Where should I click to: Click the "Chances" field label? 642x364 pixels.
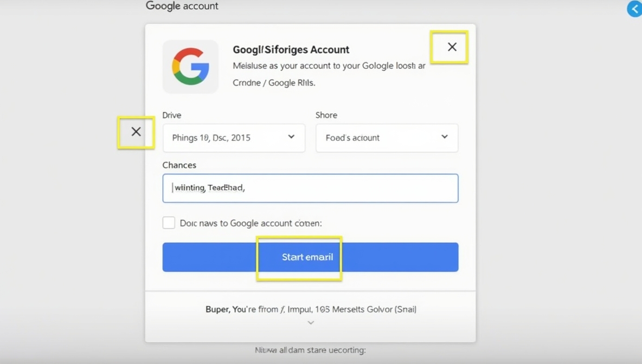click(179, 165)
